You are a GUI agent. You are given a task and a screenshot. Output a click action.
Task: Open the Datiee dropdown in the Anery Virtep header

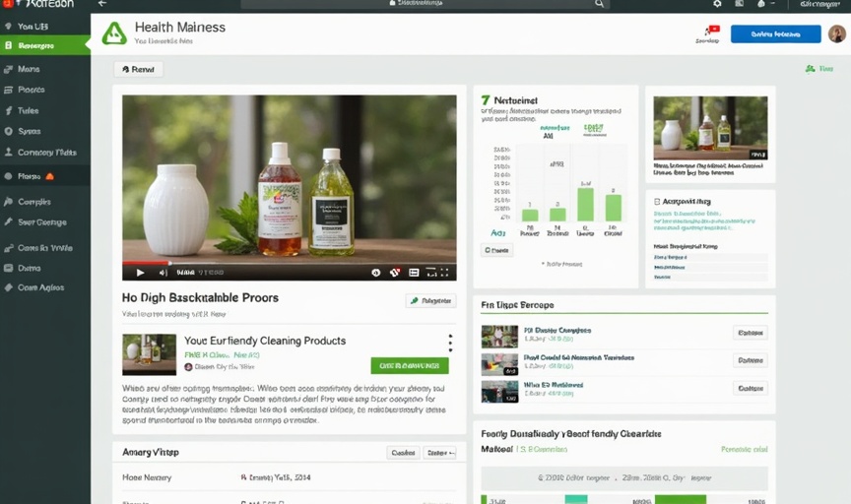coord(439,453)
